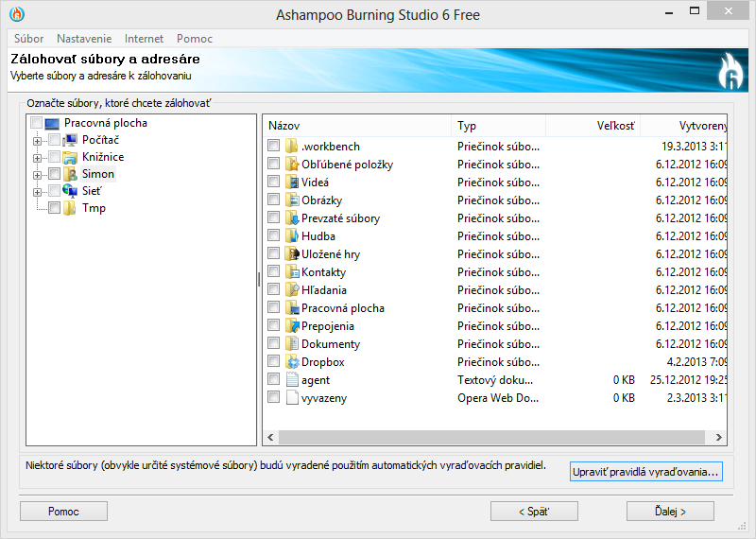Click the Hľadania search folder icon

292,290
